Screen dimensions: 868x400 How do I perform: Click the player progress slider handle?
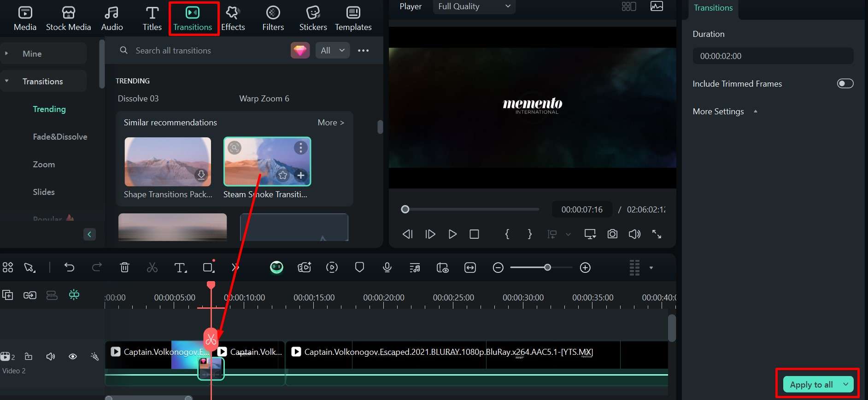(405, 209)
